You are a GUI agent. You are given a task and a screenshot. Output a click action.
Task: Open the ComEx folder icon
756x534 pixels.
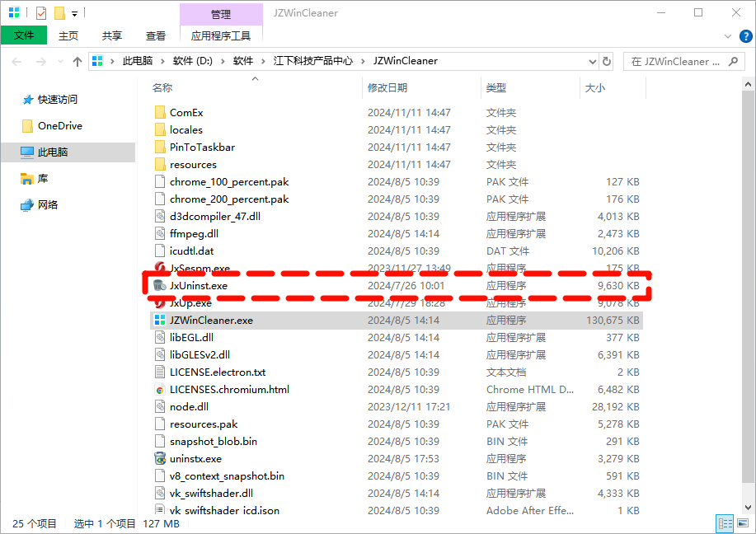pos(160,113)
